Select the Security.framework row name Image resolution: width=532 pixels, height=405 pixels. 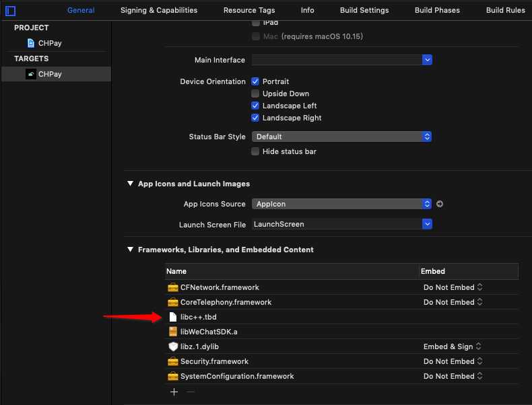coord(214,361)
